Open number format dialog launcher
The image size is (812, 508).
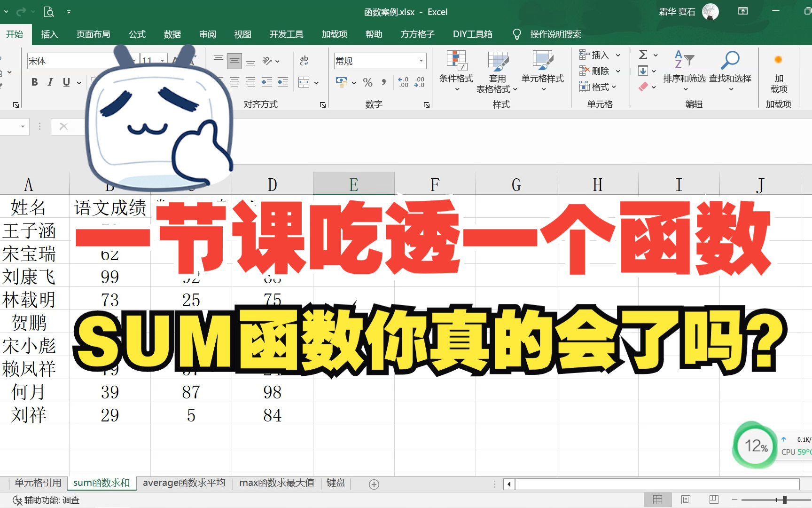click(427, 105)
